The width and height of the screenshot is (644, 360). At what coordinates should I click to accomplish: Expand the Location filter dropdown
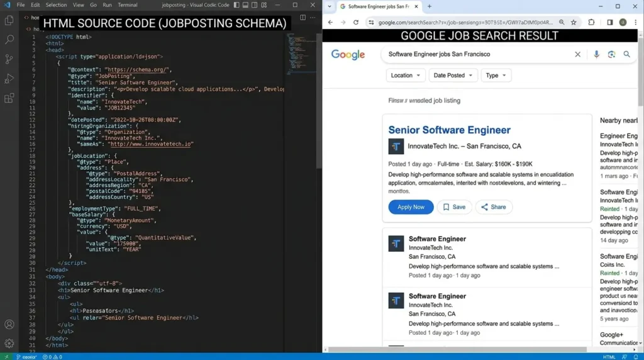tap(406, 76)
